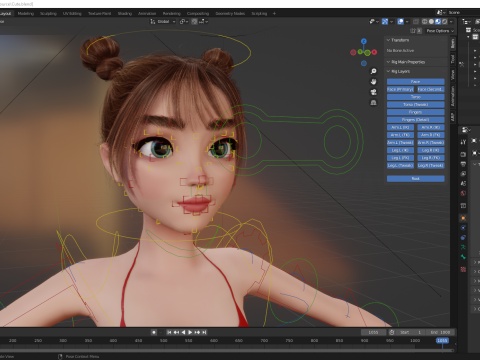Click the zoom magnifier viewport gizmo
The height and width of the screenshot is (360, 480).
pos(373,71)
